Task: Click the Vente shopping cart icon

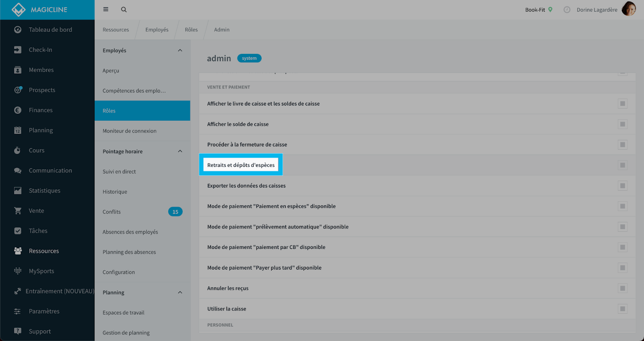Action: [x=18, y=211]
